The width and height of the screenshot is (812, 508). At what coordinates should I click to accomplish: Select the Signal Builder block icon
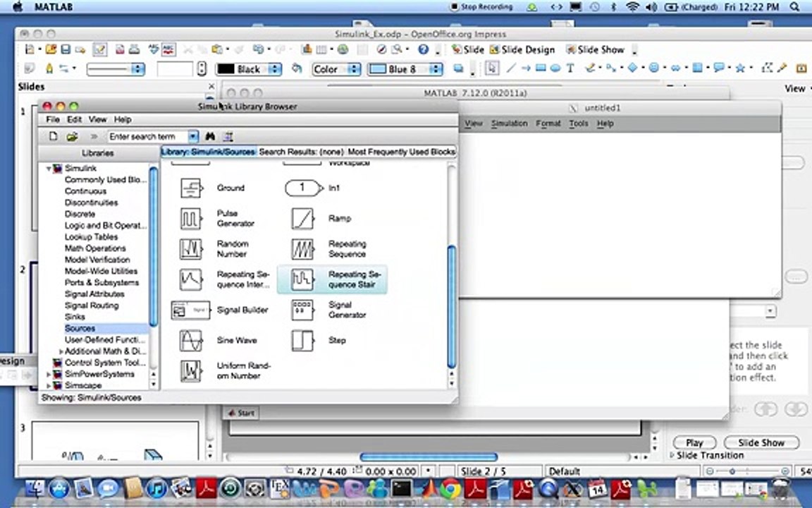pyautogui.click(x=190, y=310)
